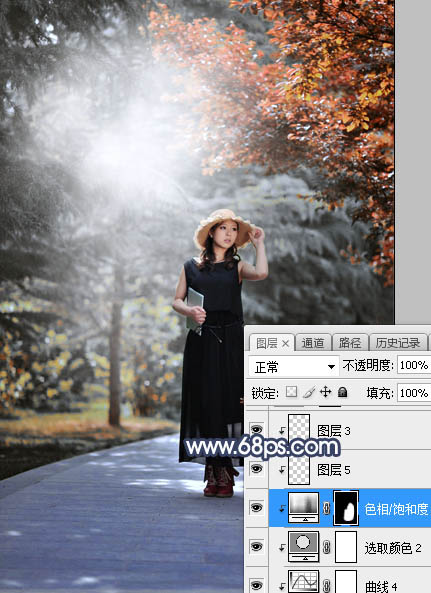Click the Curves 4 adjustment layer icon
The height and width of the screenshot is (593, 431).
point(304,582)
